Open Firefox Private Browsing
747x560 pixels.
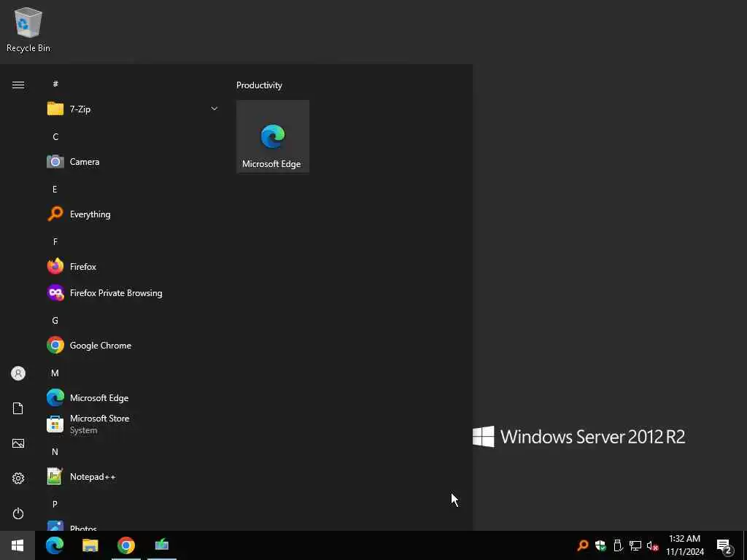[x=133, y=293]
